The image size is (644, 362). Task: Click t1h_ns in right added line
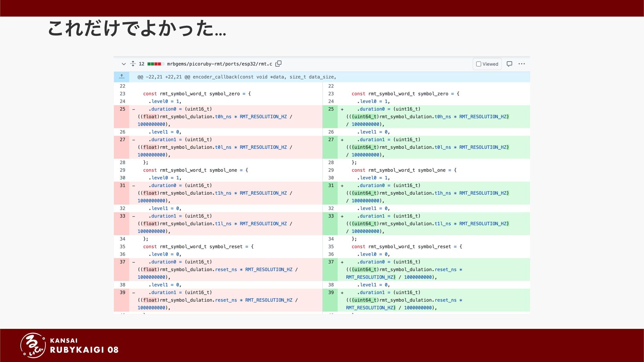click(x=443, y=193)
